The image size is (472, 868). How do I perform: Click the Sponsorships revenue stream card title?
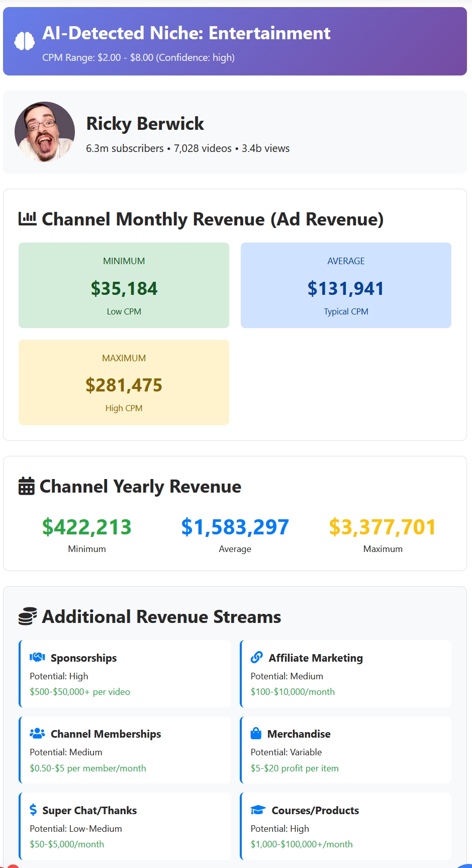83,658
